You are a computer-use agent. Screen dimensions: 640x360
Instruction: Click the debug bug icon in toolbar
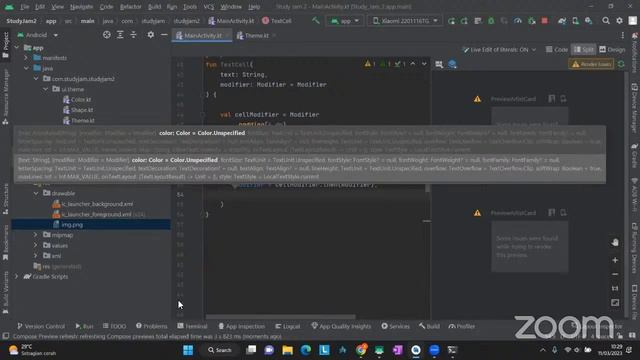click(491, 21)
